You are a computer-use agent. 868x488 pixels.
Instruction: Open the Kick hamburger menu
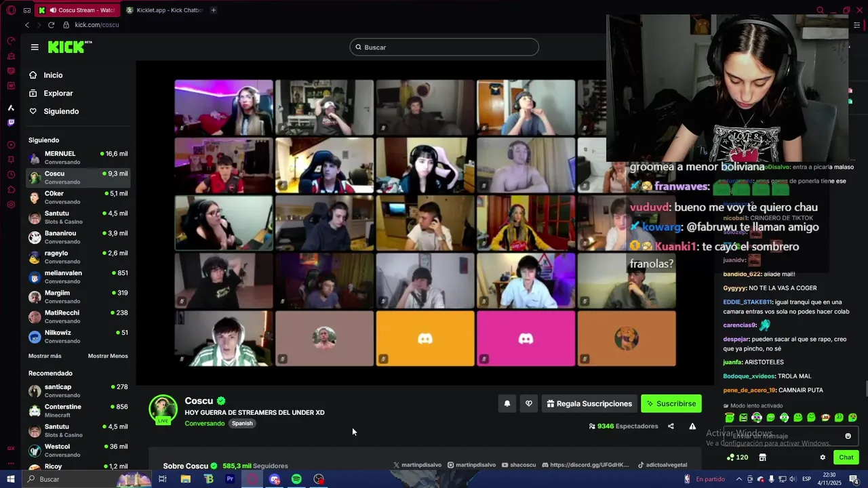tap(35, 47)
